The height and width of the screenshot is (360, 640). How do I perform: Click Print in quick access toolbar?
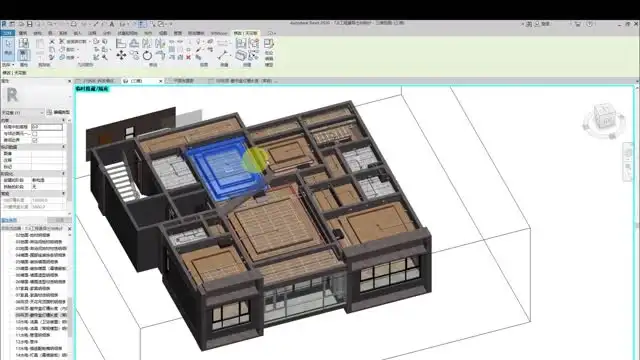click(x=73, y=24)
